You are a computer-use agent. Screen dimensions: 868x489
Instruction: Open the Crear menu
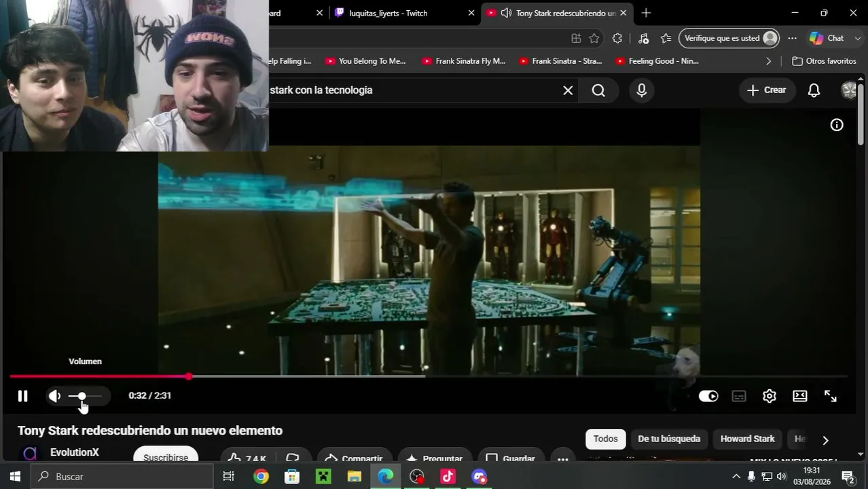point(767,90)
